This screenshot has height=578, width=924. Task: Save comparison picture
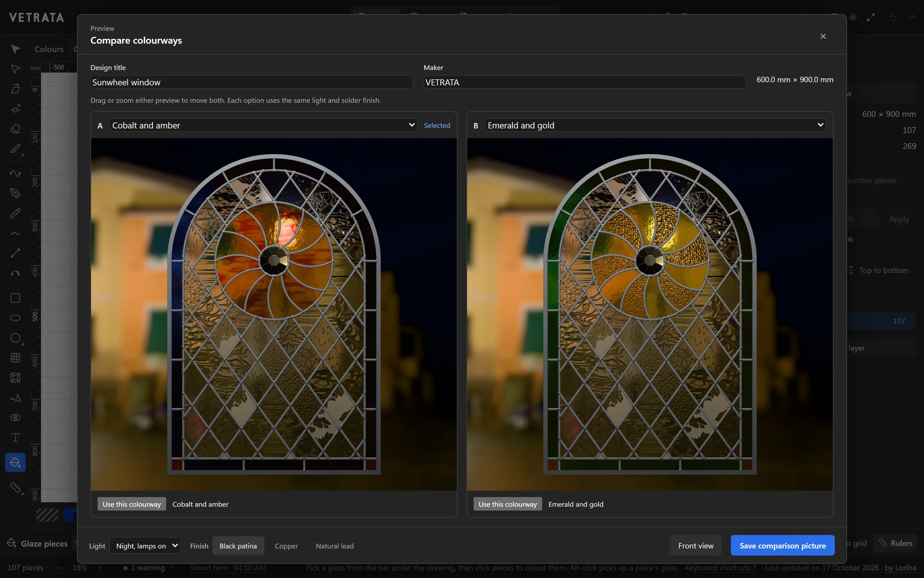[x=782, y=546]
